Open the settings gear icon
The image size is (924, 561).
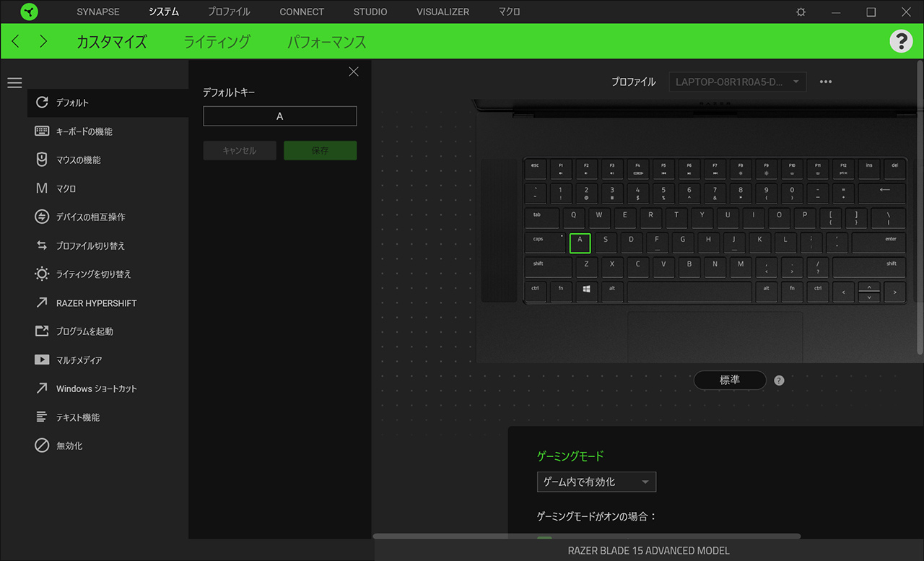[801, 12]
